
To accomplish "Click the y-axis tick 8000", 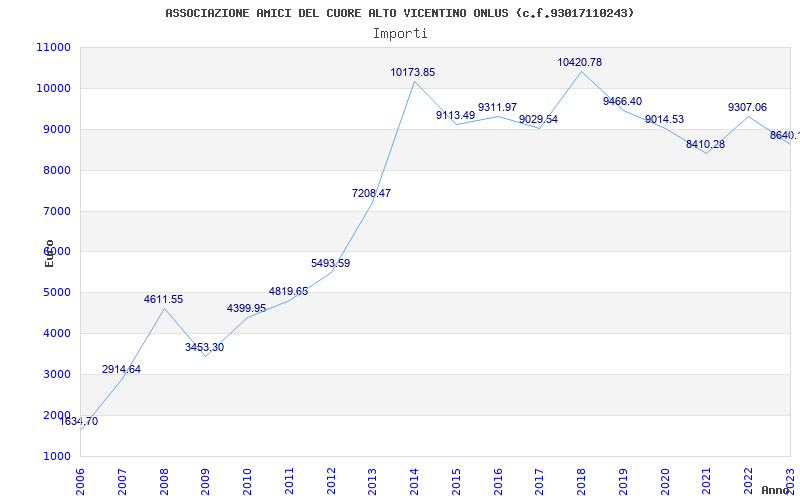I will coord(56,170).
